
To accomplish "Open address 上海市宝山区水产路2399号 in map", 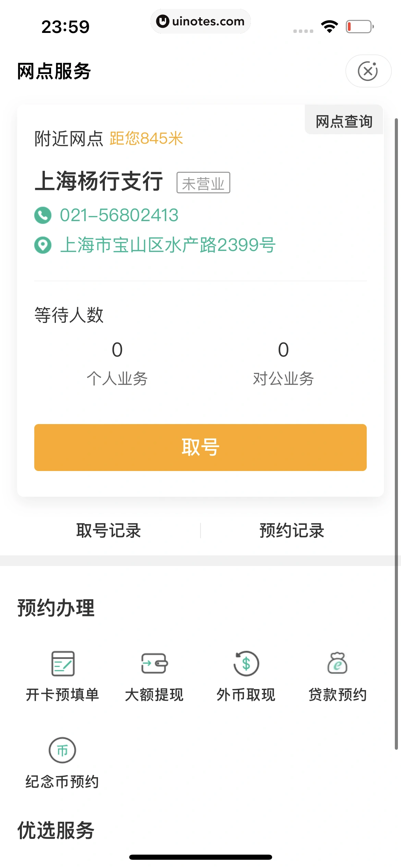I will 168,245.
